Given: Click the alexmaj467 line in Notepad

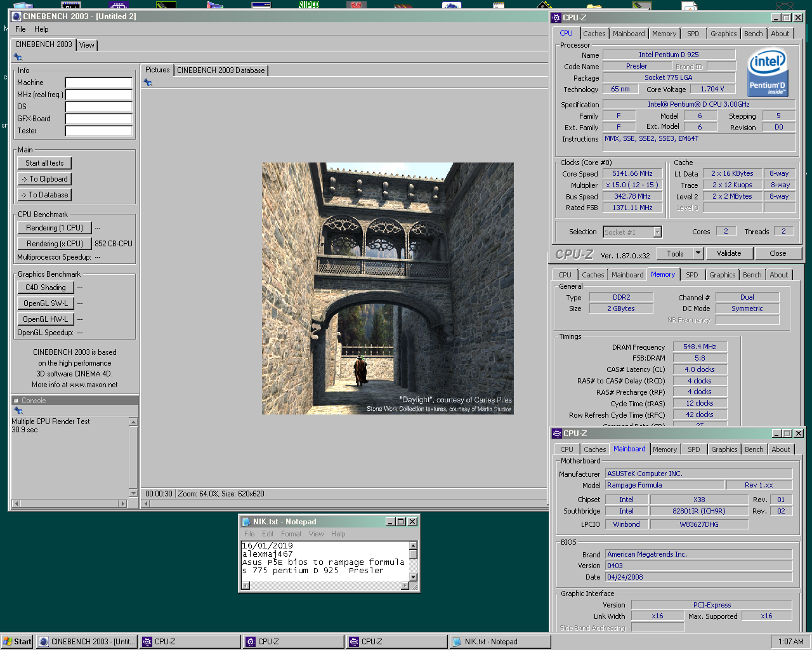Looking at the screenshot, I should pyautogui.click(x=268, y=554).
